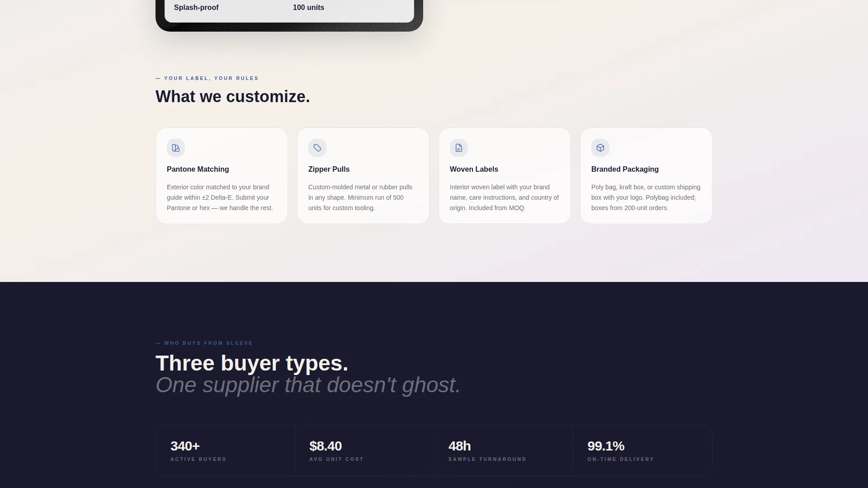Click the 'What we customize.' heading
The height and width of the screenshot is (488, 868).
click(233, 97)
